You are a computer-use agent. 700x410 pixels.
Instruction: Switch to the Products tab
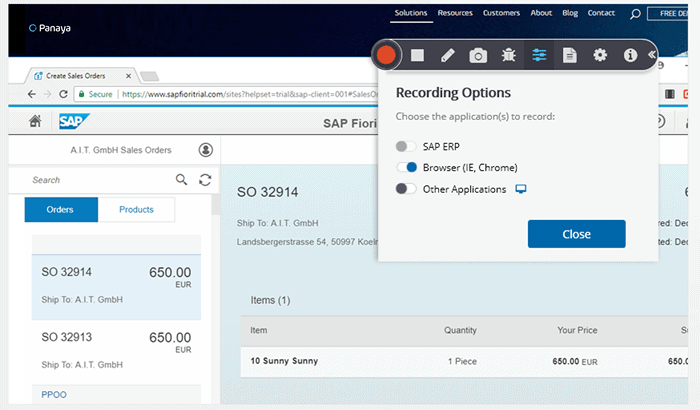pos(136,209)
